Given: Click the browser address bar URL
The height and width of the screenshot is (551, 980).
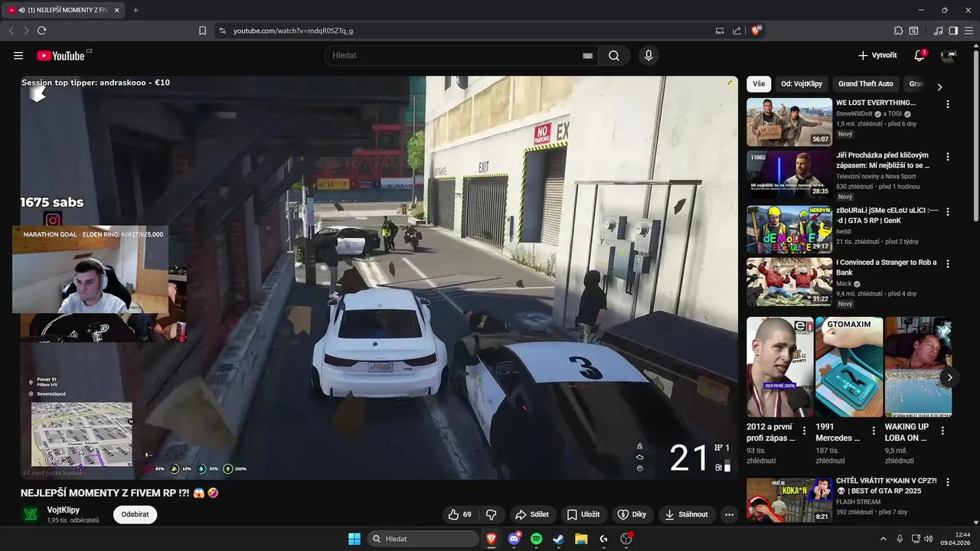Looking at the screenshot, I should [293, 31].
